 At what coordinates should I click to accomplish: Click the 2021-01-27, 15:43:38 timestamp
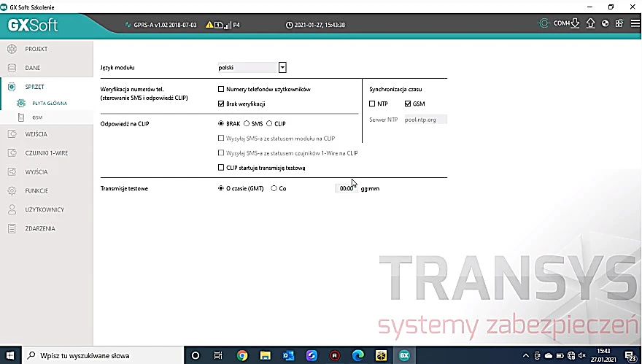coord(320,25)
